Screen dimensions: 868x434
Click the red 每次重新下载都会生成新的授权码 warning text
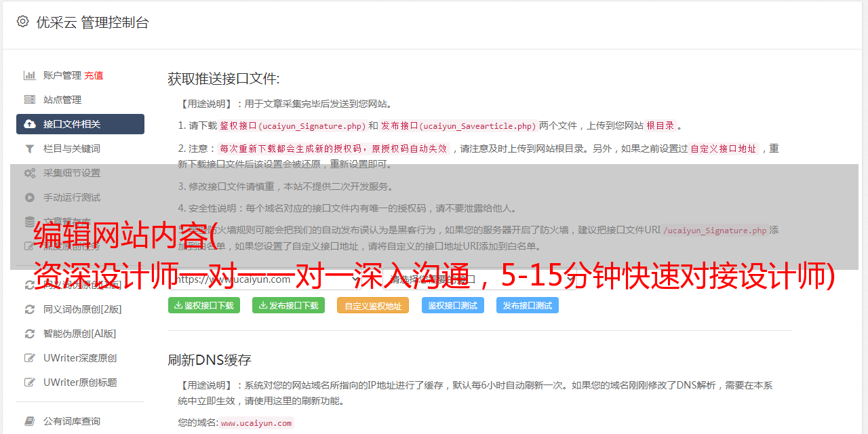coord(334,149)
